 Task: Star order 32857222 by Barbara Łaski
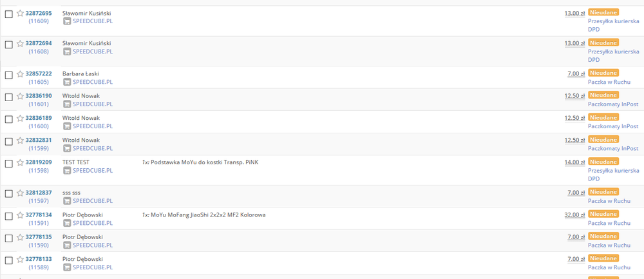tap(20, 74)
